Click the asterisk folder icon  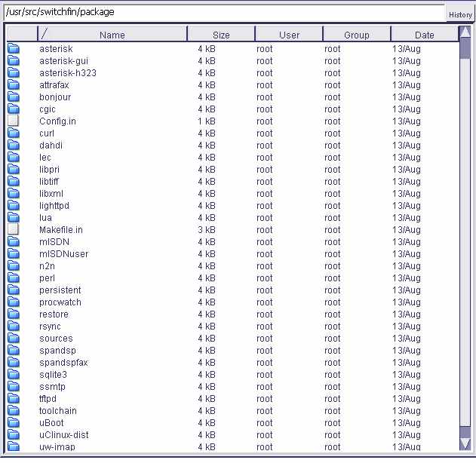14,48
